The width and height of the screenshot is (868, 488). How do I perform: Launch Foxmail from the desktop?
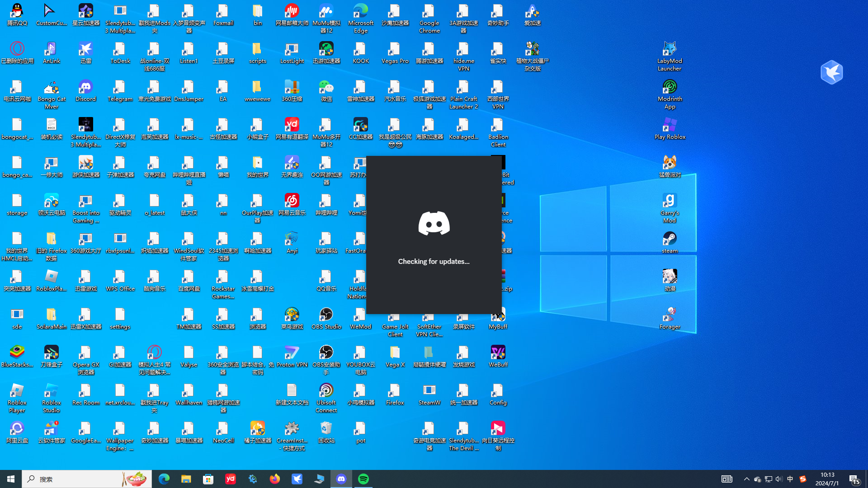[x=223, y=14]
